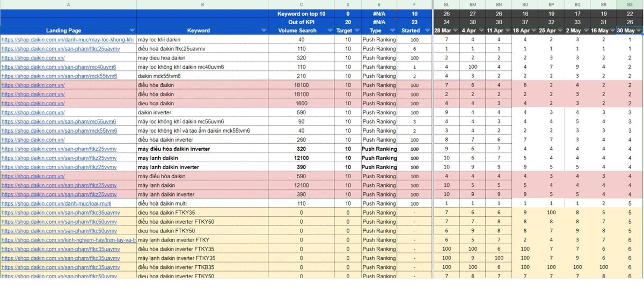This screenshot has height=299, width=644.
Task: Select the 'may dieu hoa daikin' keyword cell
Action: tap(202, 58)
